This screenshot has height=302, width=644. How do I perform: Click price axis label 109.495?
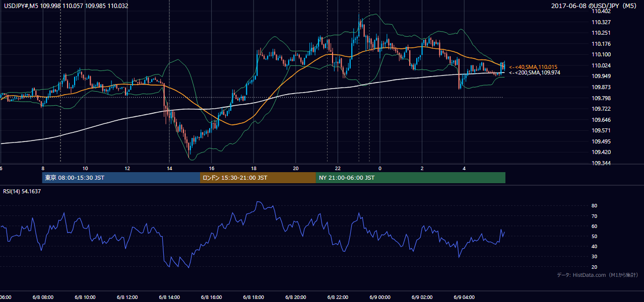pos(602,141)
